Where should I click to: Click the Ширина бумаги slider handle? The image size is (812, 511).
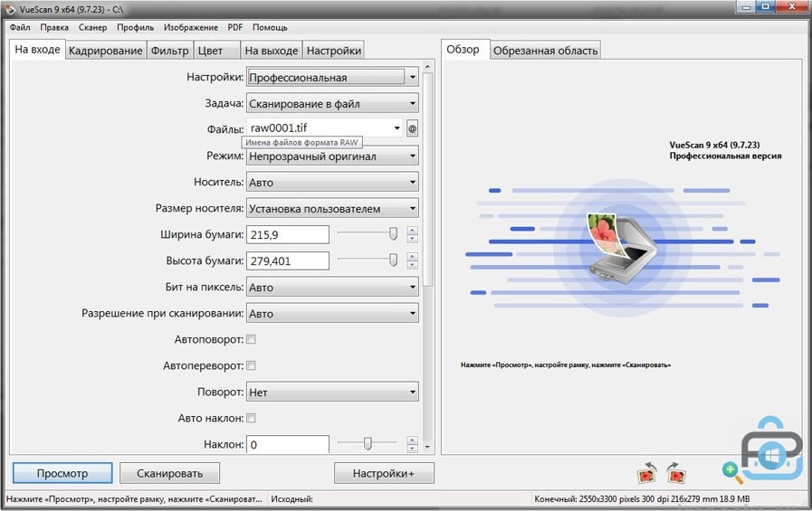pos(393,233)
